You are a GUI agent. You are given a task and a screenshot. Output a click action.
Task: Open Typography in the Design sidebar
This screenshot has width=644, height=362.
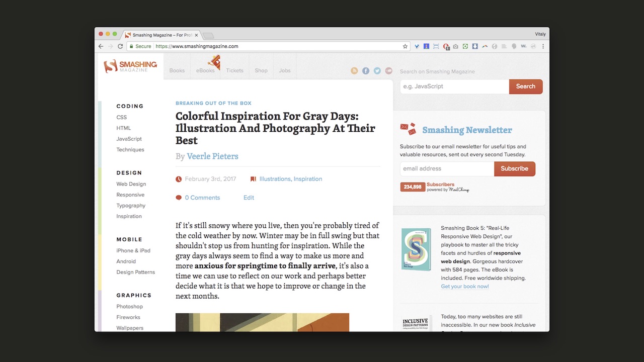(x=131, y=206)
